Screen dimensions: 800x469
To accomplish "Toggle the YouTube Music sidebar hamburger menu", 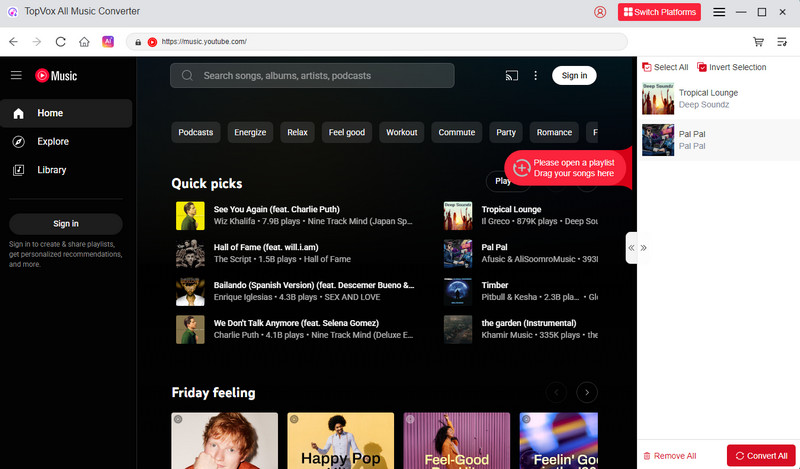I will tap(16, 75).
